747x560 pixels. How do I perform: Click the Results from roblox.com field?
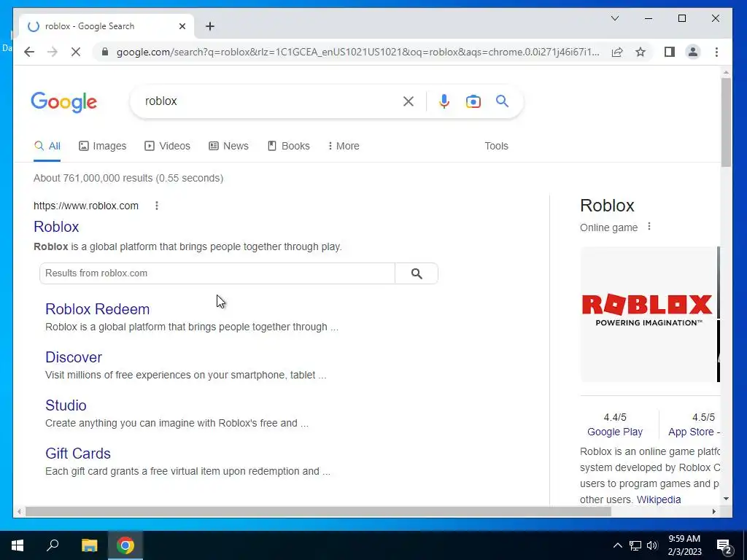[217, 273]
